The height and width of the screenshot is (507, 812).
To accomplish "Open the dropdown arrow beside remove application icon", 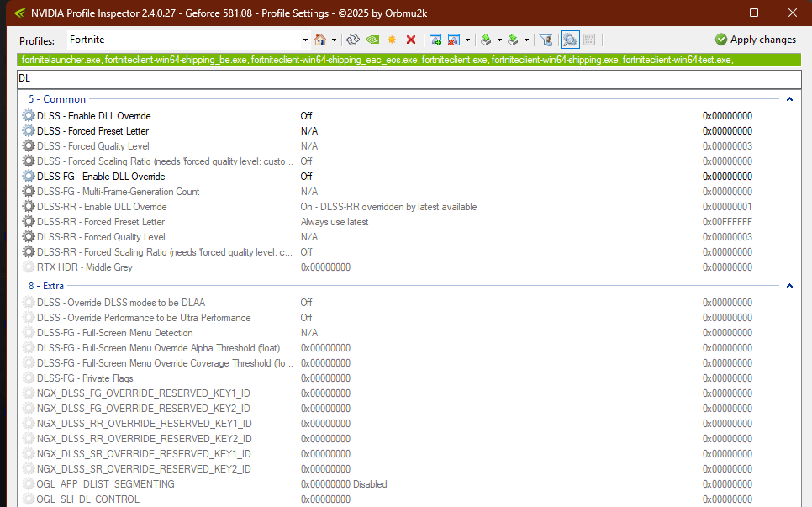I will click(467, 40).
